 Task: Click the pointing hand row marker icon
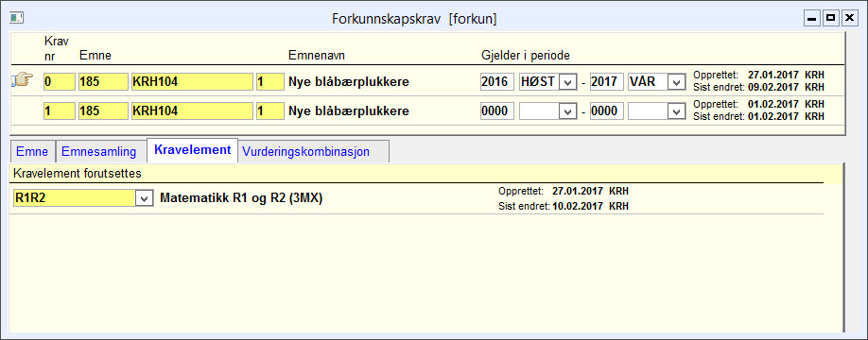point(22,80)
